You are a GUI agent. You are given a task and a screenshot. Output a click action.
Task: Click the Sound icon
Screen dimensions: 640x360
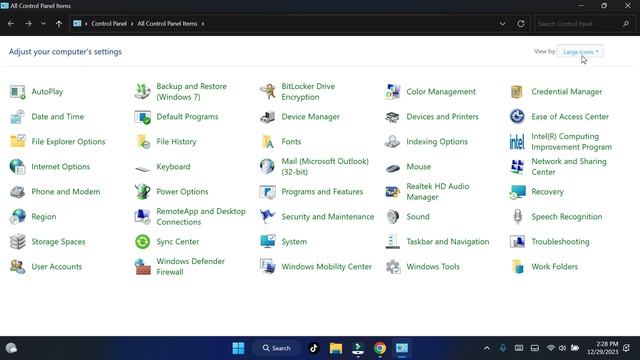[x=392, y=216]
